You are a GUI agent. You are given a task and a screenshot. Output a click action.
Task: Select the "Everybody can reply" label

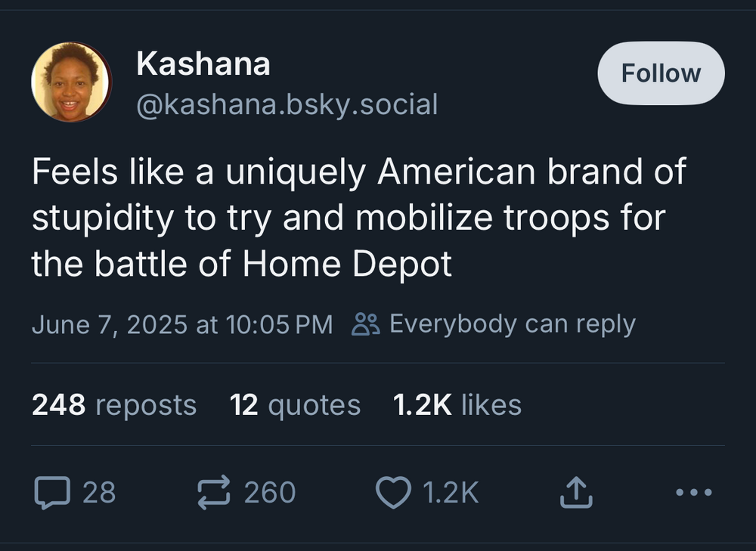pos(512,324)
